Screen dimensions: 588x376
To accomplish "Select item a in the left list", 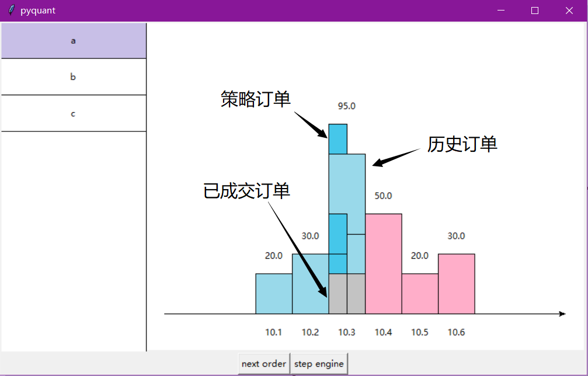I will pyautogui.click(x=74, y=40).
